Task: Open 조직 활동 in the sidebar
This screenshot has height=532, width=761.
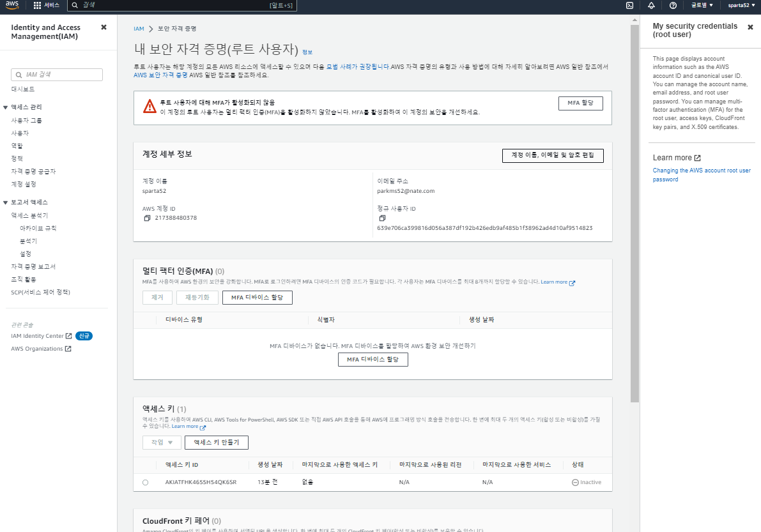Action: [x=24, y=279]
